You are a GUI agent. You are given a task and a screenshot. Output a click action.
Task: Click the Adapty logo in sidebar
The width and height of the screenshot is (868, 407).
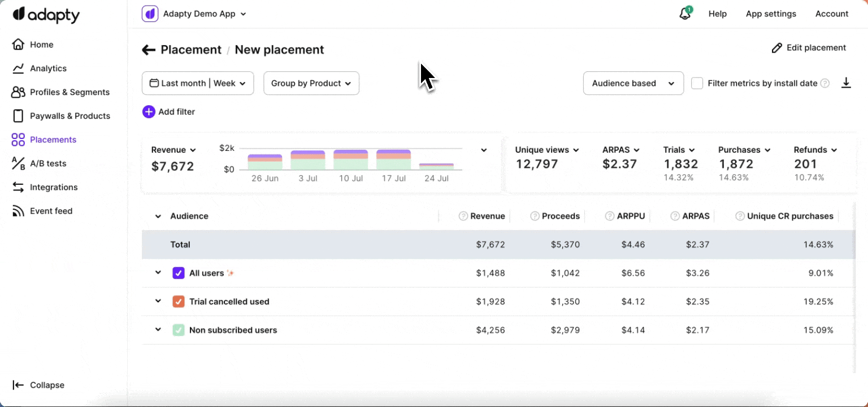[46, 15]
